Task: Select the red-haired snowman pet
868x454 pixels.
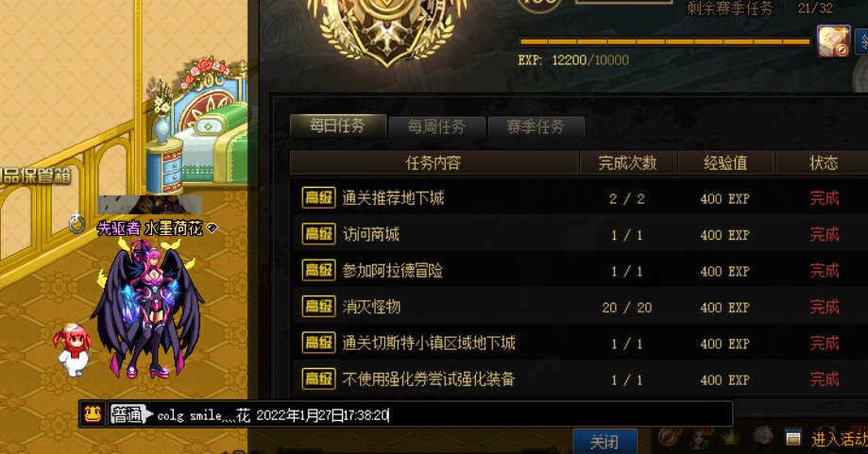Action: click(73, 349)
